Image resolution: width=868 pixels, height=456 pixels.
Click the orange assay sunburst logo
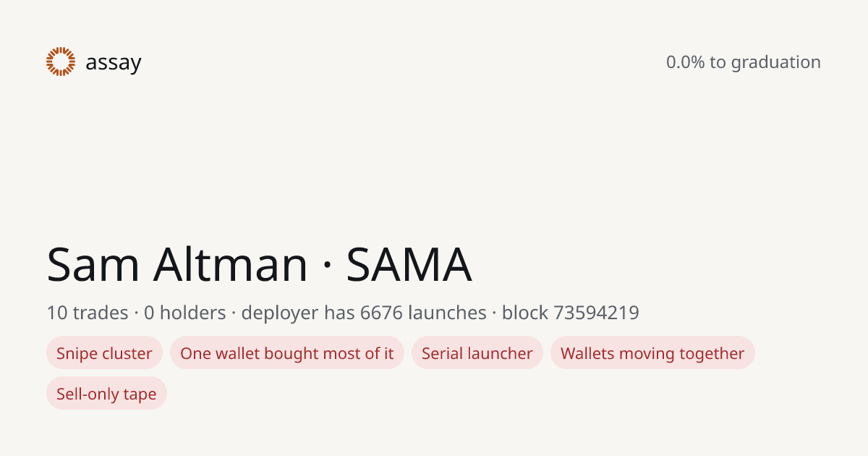(x=61, y=62)
